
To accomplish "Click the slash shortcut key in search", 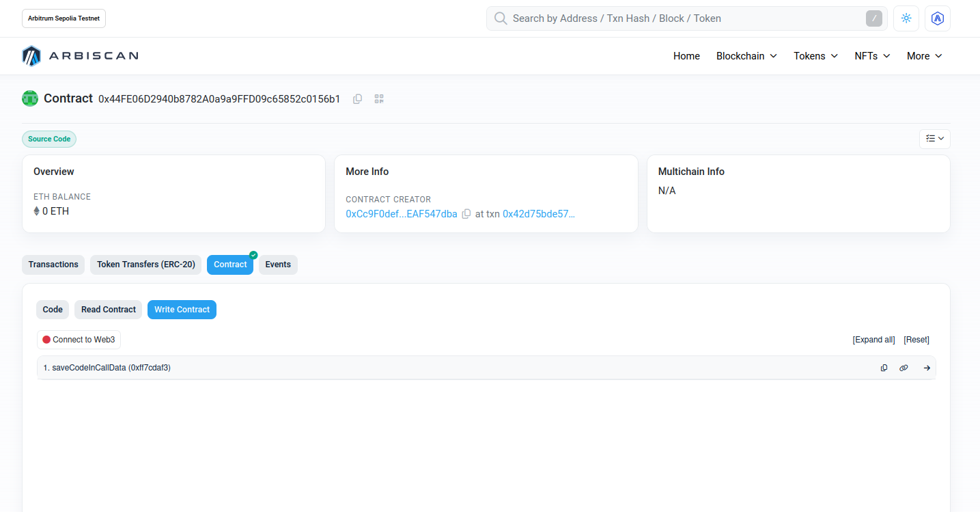I will 874,18.
